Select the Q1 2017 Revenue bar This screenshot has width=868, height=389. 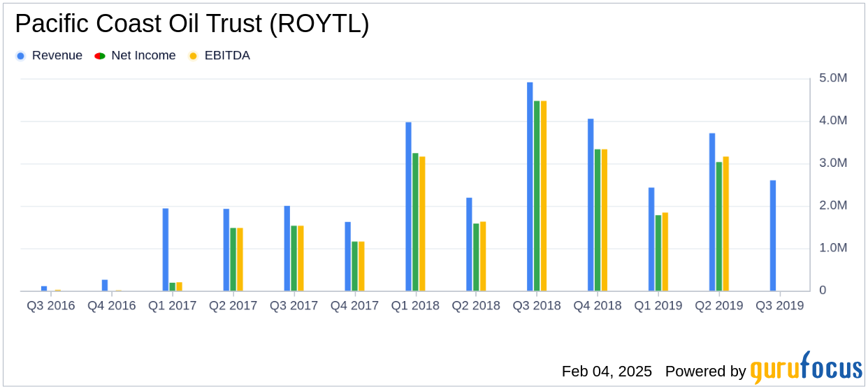[166, 249]
